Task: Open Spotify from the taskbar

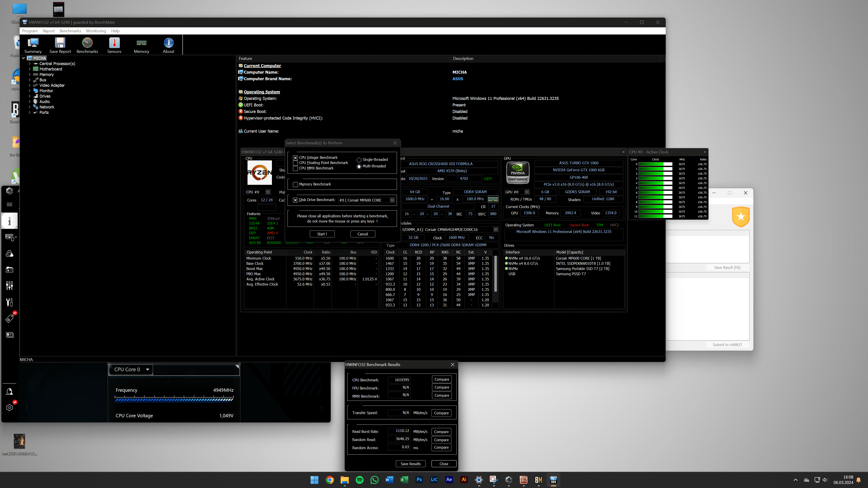Action: click(360, 480)
